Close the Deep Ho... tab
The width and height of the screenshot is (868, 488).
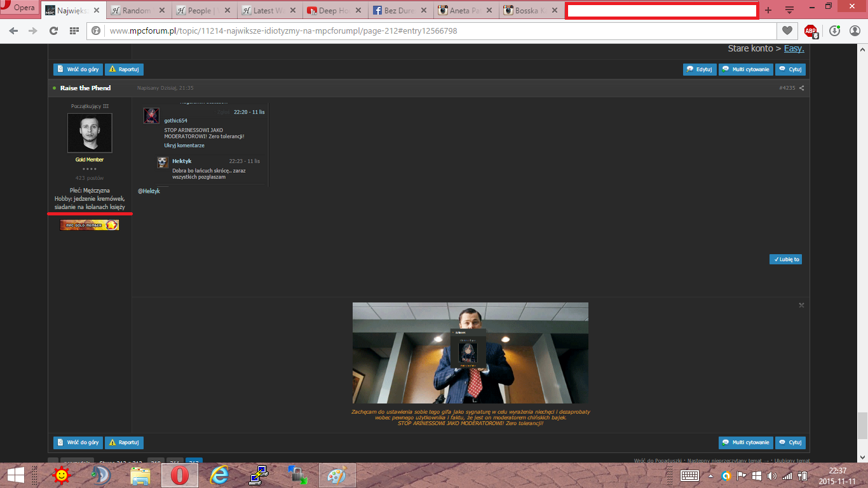click(x=358, y=11)
